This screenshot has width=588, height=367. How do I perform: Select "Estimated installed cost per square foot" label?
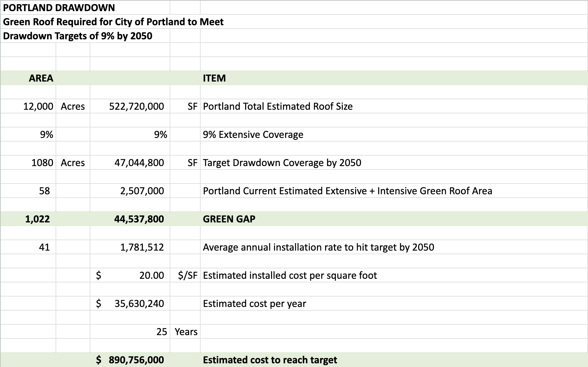[x=290, y=275]
